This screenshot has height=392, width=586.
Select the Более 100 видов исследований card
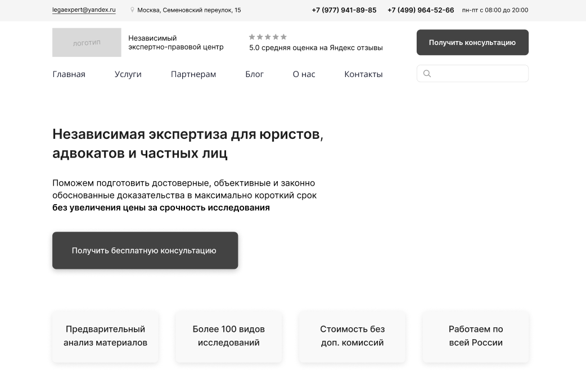click(228, 336)
